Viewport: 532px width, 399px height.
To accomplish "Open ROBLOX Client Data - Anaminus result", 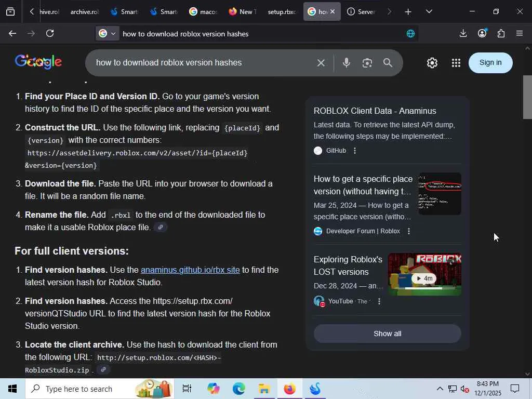I will click(375, 111).
